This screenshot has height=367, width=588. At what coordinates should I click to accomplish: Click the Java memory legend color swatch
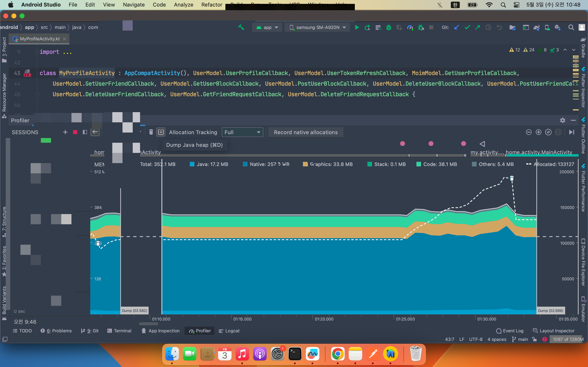pos(192,164)
